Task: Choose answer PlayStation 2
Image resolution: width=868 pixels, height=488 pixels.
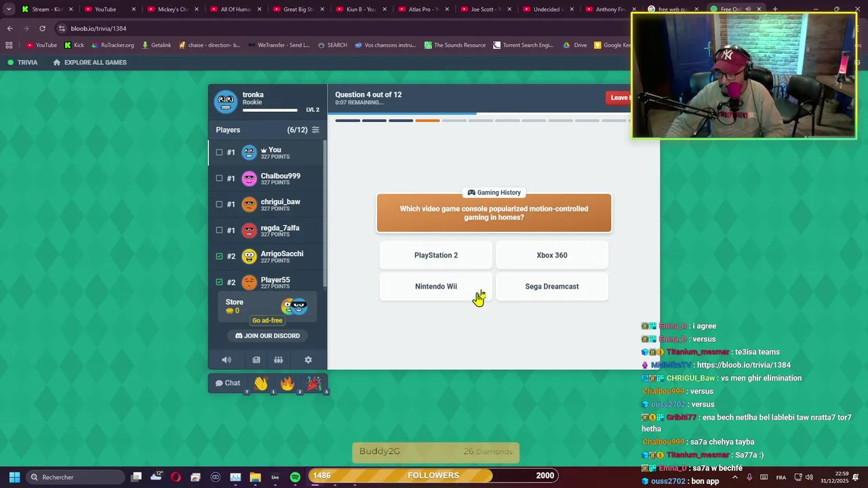Action: [x=436, y=256]
